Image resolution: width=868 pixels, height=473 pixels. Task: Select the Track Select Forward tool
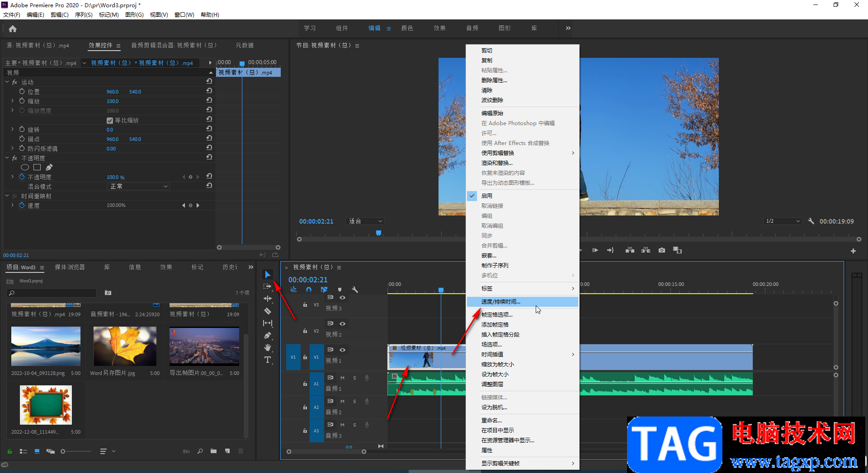pyautogui.click(x=268, y=286)
